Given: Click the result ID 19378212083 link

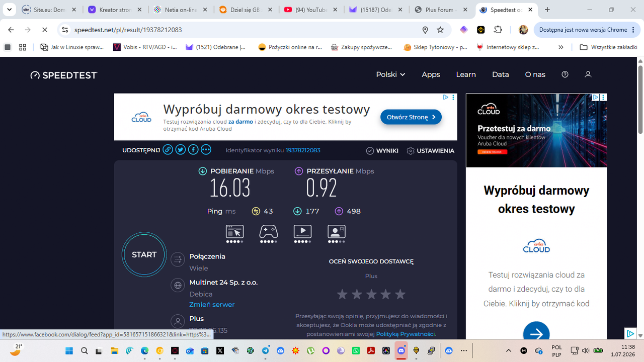Looking at the screenshot, I should tap(303, 150).
